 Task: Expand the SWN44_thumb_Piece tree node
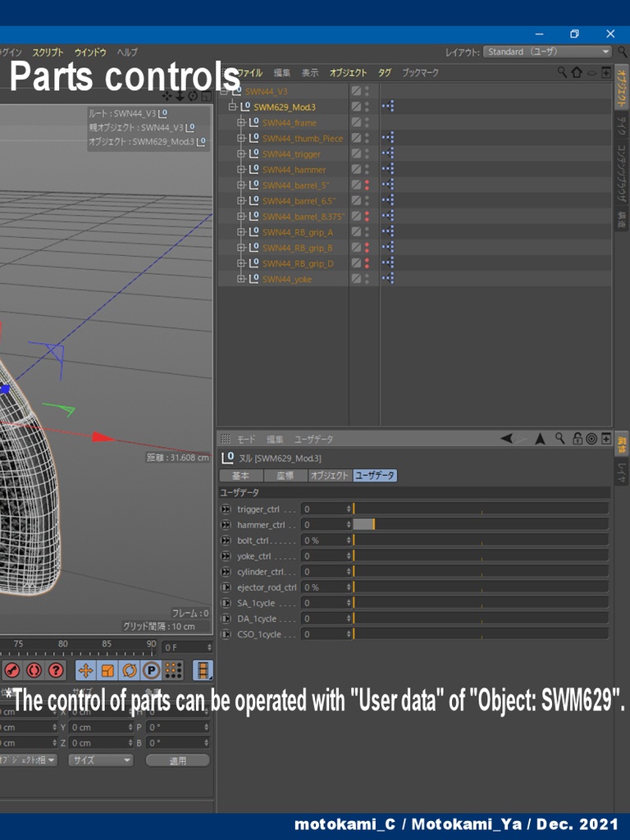(x=241, y=138)
